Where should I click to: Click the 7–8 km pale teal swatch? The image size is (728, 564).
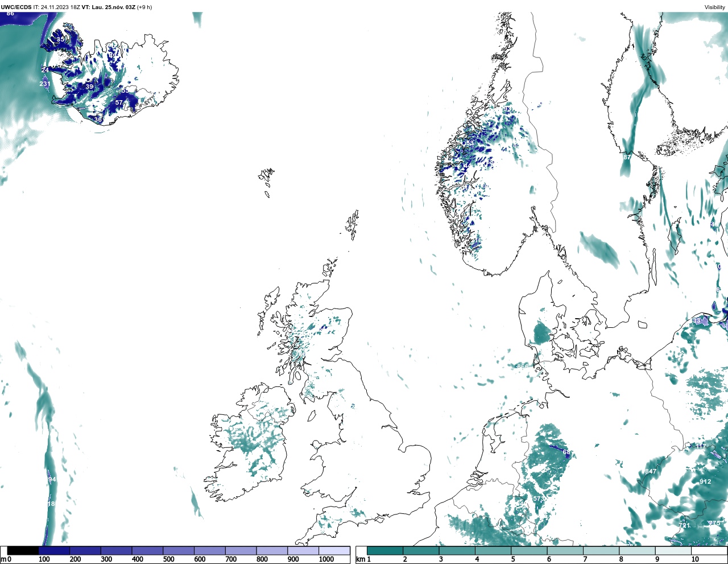(601, 550)
